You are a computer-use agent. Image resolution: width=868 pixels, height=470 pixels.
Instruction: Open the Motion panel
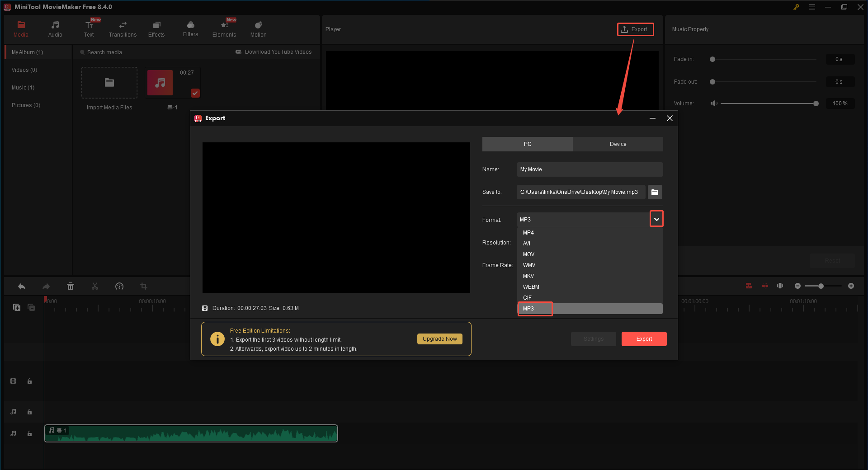click(x=258, y=28)
